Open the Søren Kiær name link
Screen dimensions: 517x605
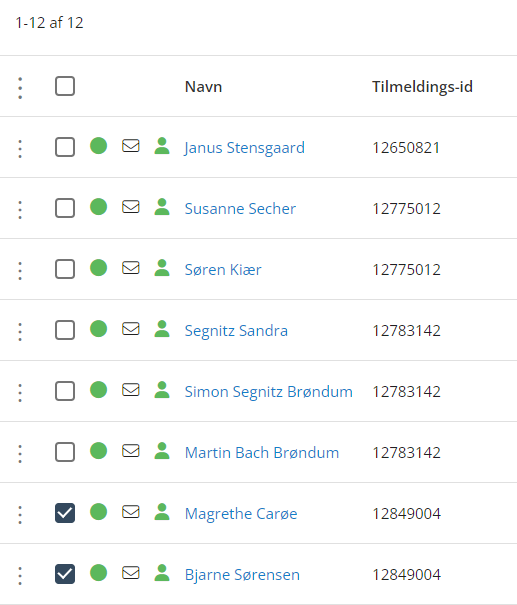coord(223,270)
